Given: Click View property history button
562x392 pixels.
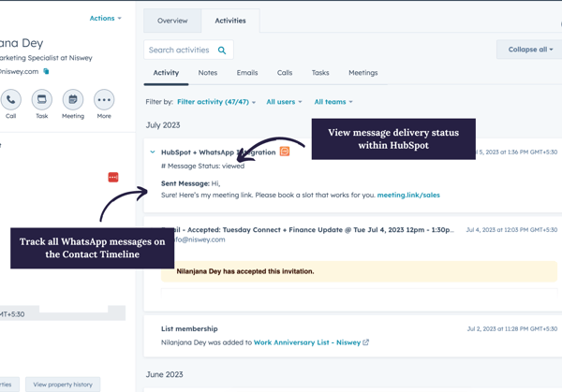Looking at the screenshot, I should click(x=63, y=385).
